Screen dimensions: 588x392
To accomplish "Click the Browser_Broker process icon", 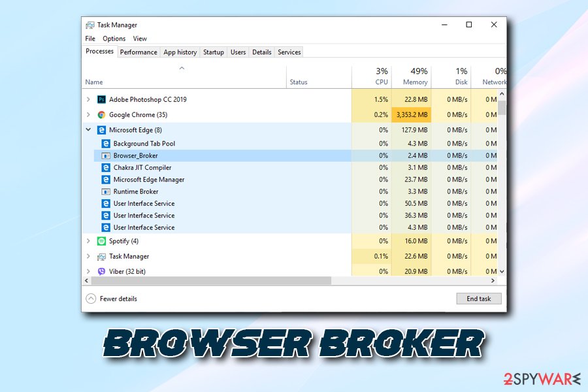I will [x=106, y=155].
